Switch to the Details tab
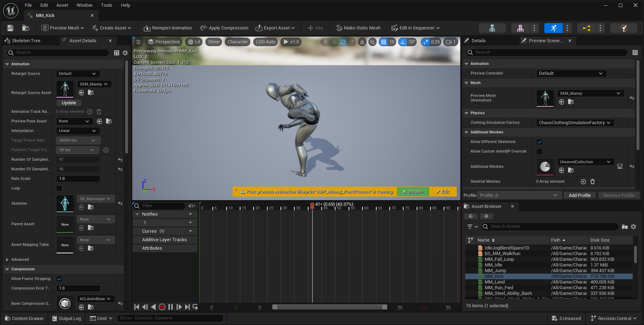 click(x=478, y=41)
